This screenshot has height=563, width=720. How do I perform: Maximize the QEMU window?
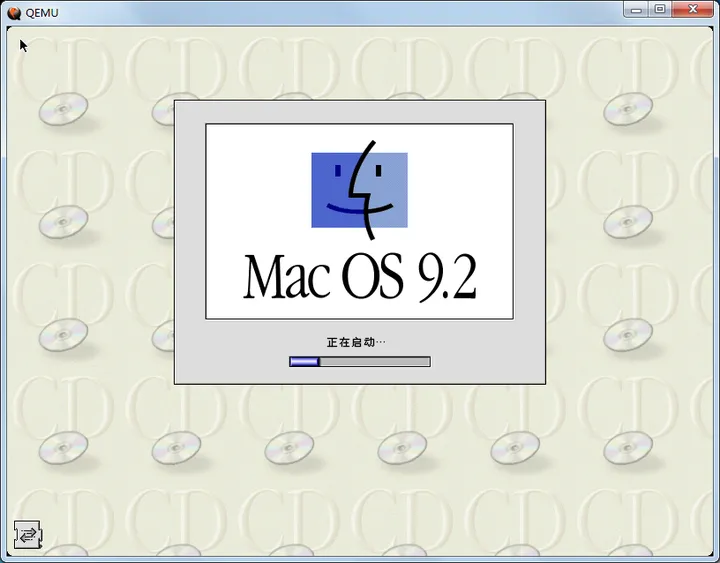(x=660, y=10)
